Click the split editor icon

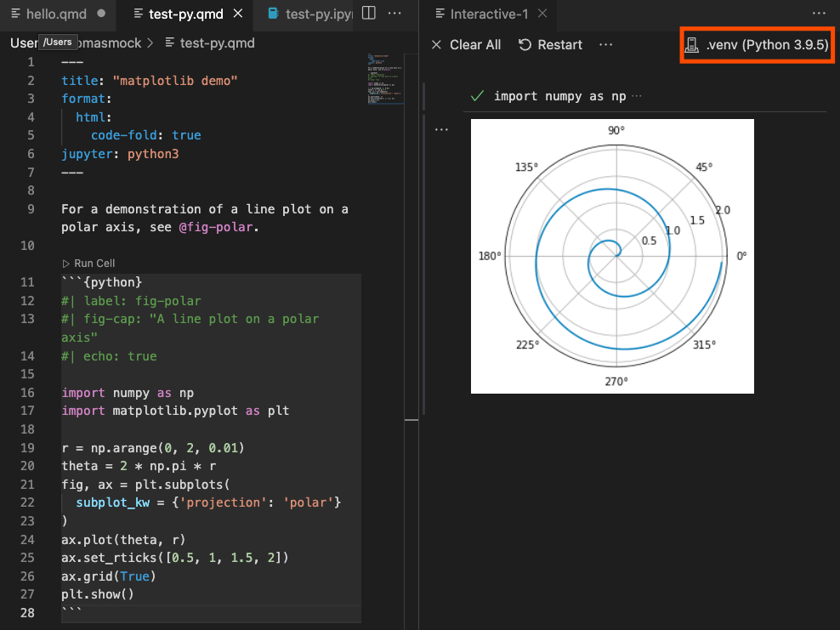point(369,13)
